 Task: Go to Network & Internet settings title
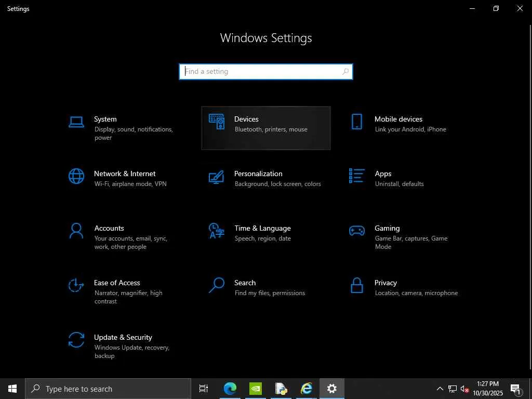click(x=125, y=174)
